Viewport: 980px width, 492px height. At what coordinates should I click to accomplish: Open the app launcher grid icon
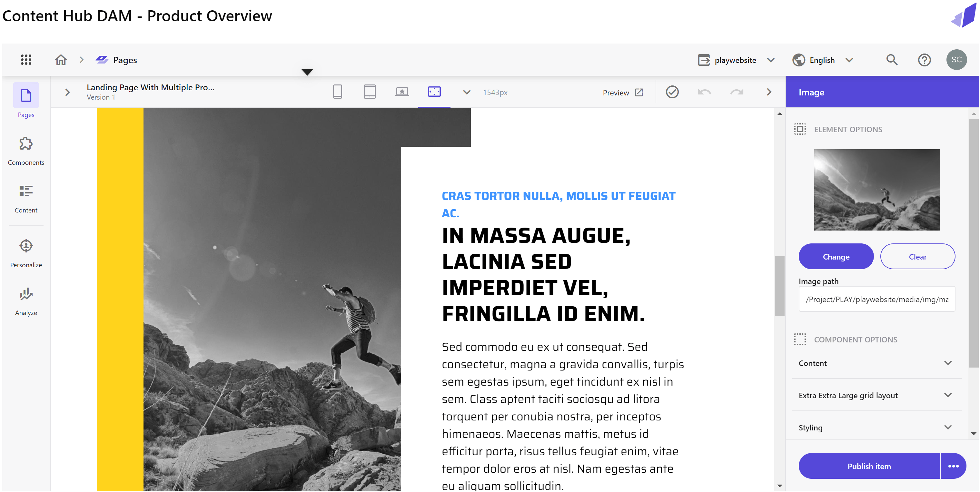(26, 60)
